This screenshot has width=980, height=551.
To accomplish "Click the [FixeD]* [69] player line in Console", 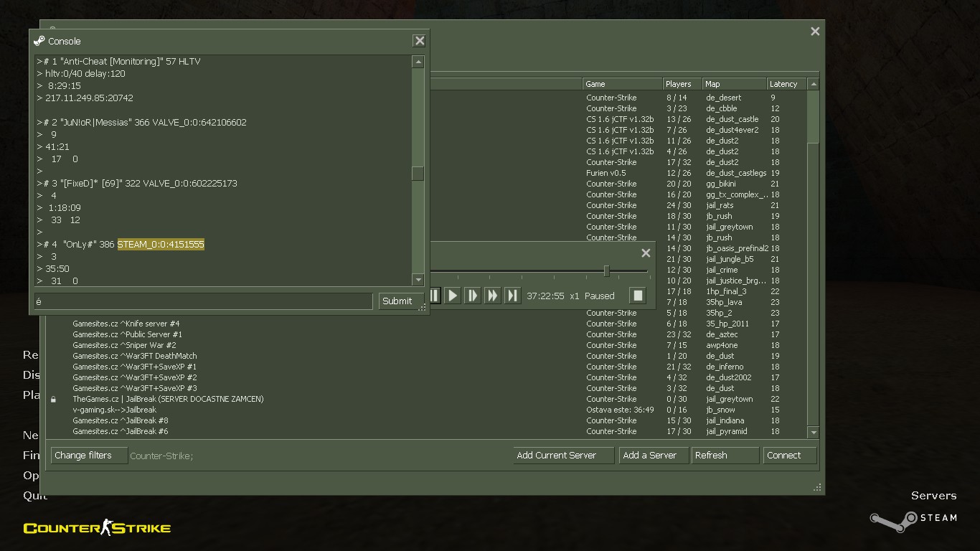I will (x=137, y=184).
